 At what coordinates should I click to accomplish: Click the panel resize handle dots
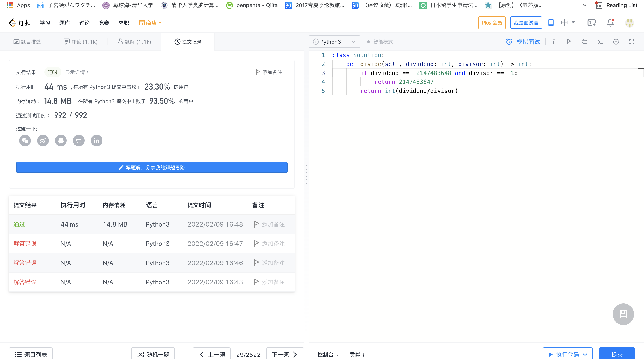306,175
